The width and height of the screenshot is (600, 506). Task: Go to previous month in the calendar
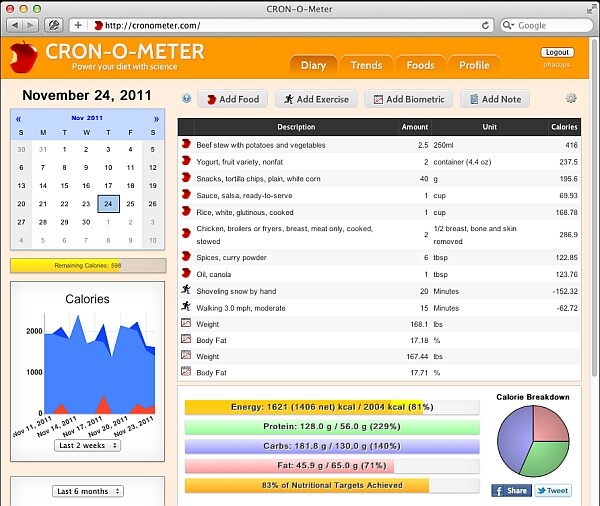coord(18,119)
